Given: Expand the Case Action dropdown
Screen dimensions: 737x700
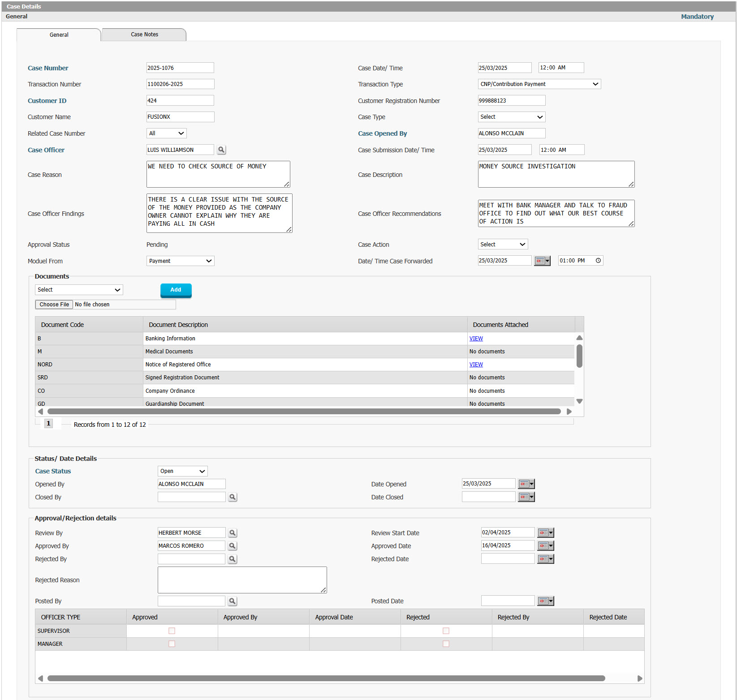Looking at the screenshot, I should point(502,245).
